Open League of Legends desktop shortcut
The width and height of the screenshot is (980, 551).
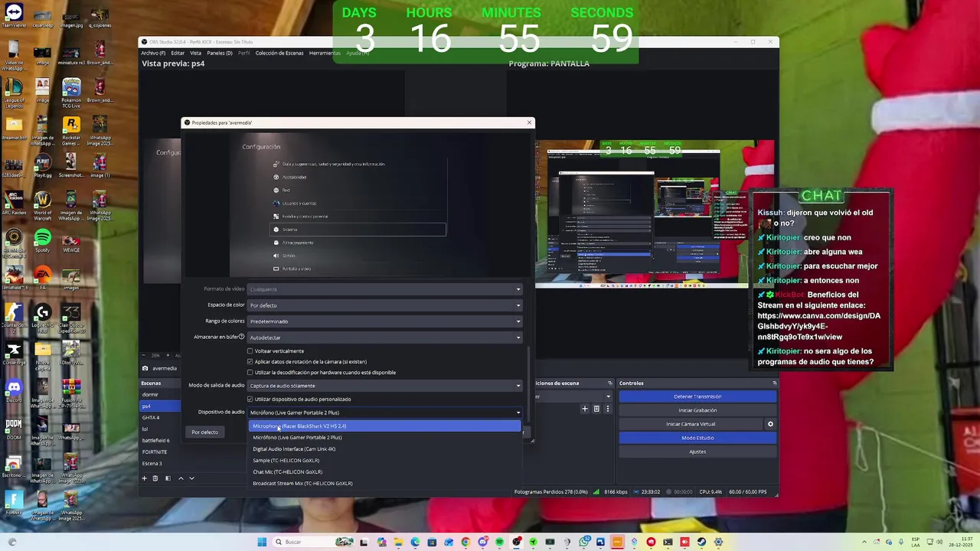click(14, 92)
